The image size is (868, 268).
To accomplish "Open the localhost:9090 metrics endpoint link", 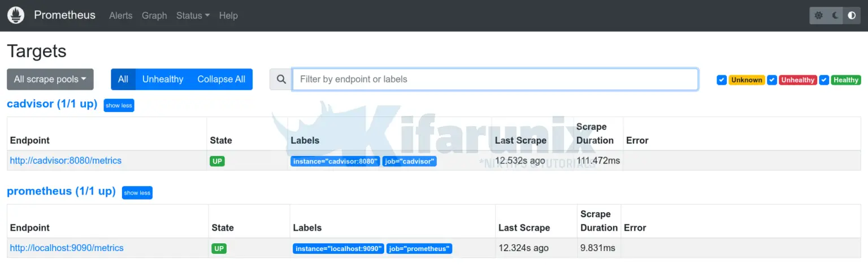I will [x=67, y=248].
